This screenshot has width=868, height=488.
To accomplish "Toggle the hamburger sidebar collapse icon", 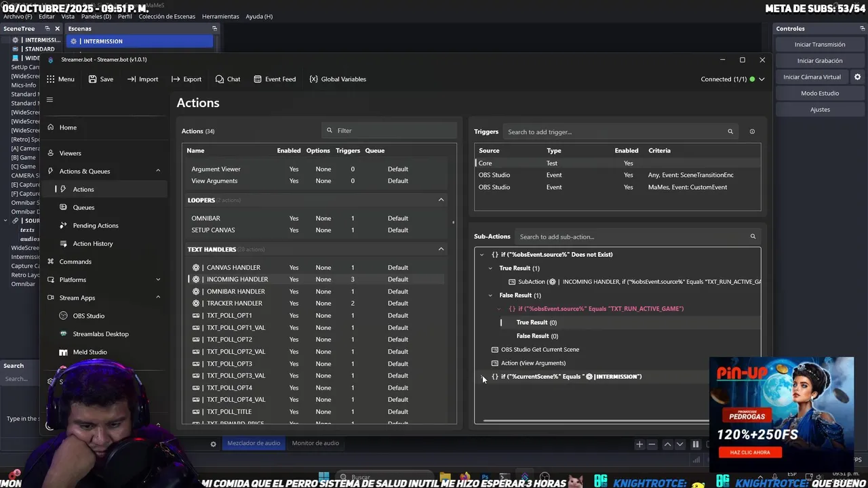I will tap(50, 100).
